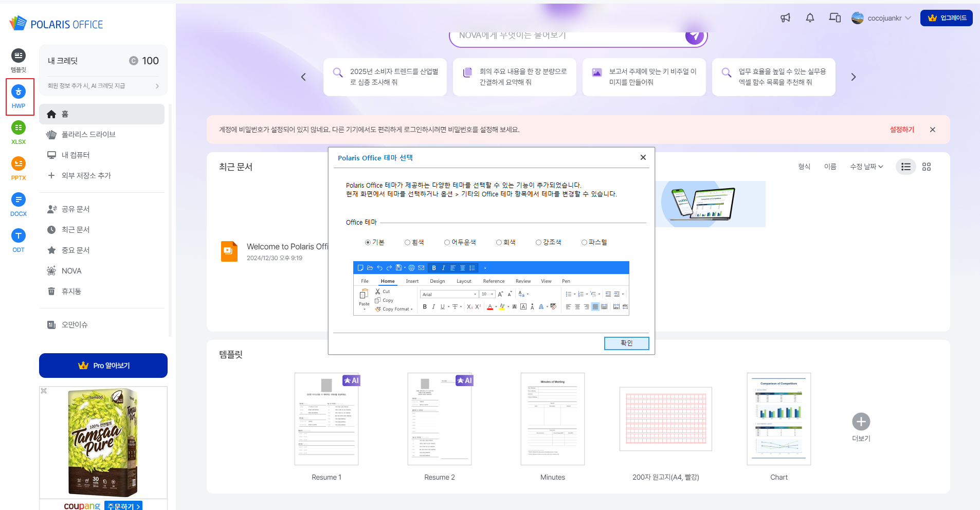Create a new HWP document
The height and width of the screenshot is (510, 980).
click(19, 97)
